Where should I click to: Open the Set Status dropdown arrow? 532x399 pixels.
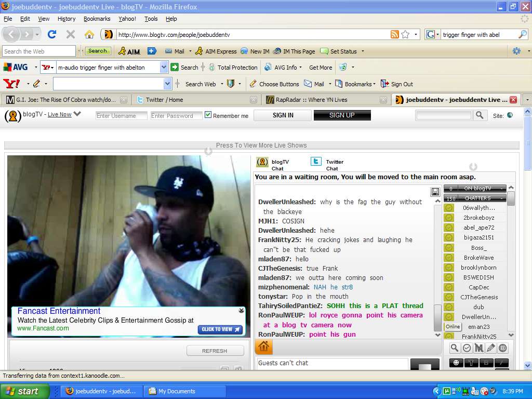click(x=363, y=51)
